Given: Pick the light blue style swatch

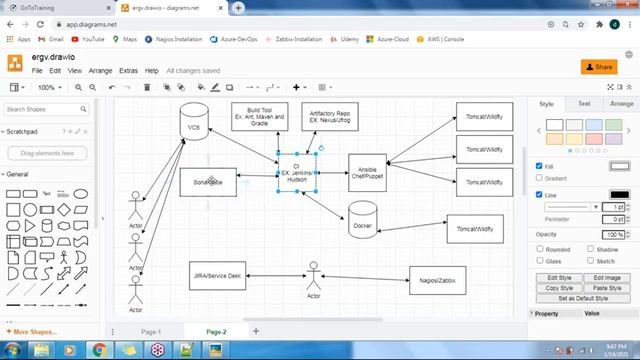Looking at the screenshot, I should tap(594, 124).
